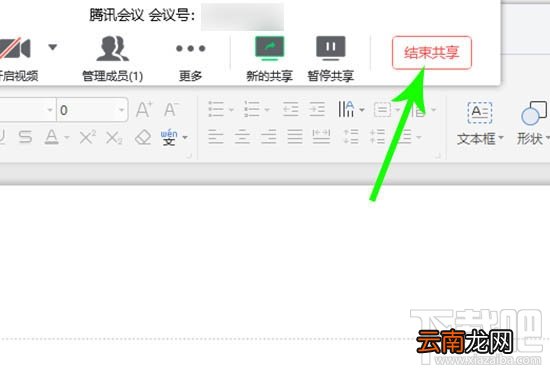
Task: Toggle superscript X² formatting
Action: 87,137
